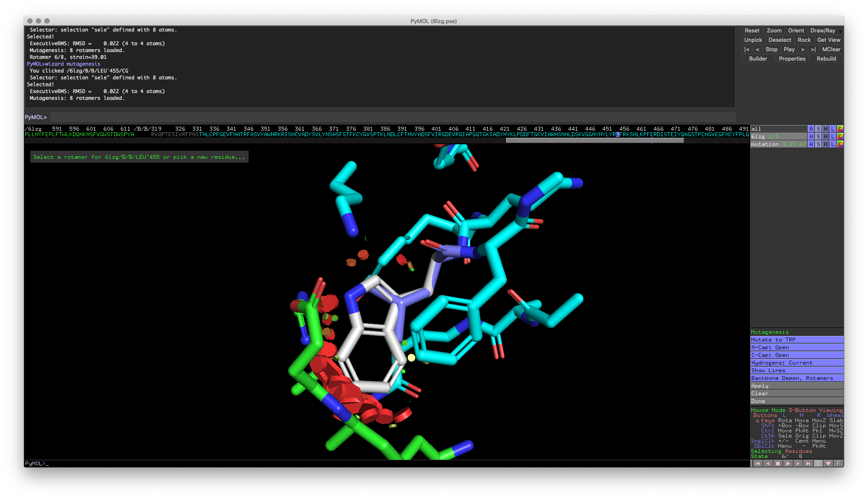The height and width of the screenshot is (499, 868).
Task: Click Selecting Residues mode label
Action: (781, 451)
